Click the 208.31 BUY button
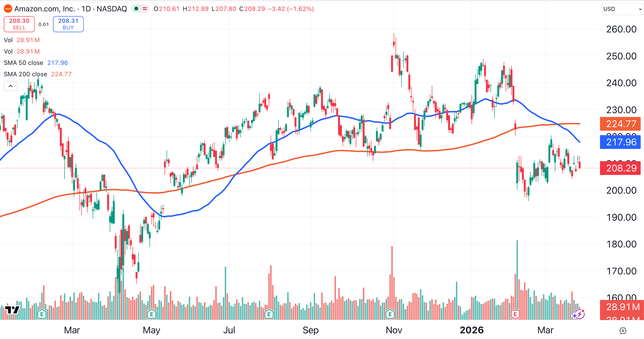The height and width of the screenshot is (339, 644). [68, 24]
